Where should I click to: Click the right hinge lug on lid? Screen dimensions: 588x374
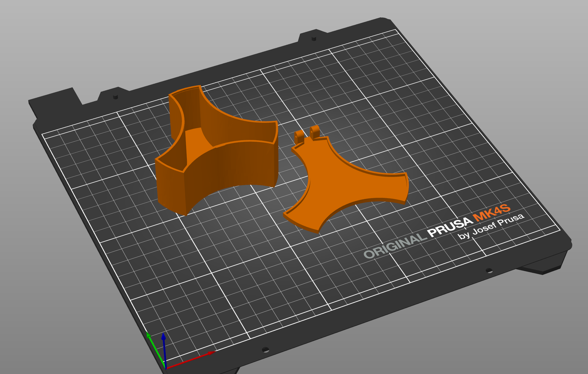314,132
